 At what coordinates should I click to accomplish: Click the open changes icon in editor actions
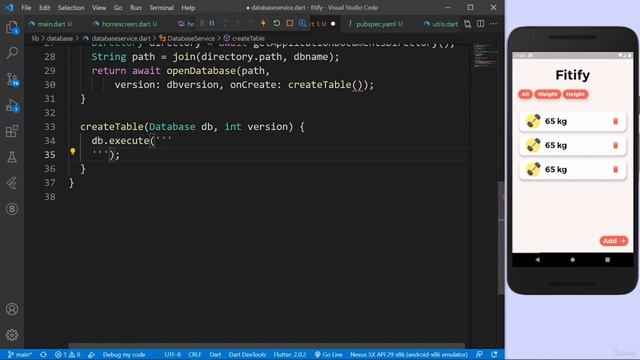tap(467, 24)
